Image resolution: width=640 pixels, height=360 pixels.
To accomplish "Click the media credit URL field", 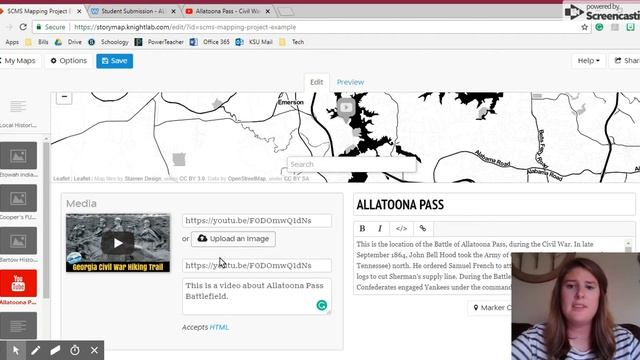I will 257,266.
